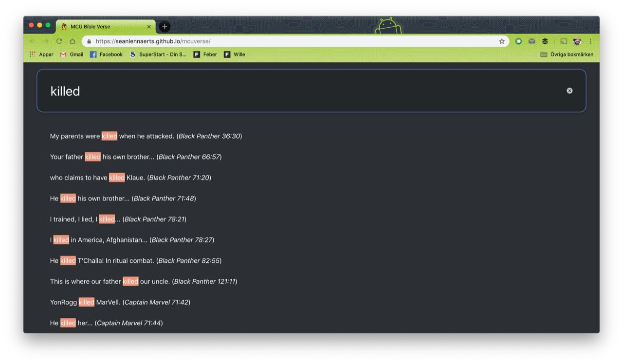Select the MCU Bible Verse tab

click(x=106, y=27)
